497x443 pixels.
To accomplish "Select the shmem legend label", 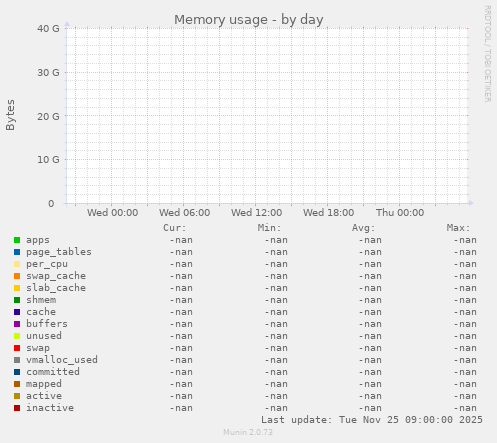I will click(x=41, y=300).
